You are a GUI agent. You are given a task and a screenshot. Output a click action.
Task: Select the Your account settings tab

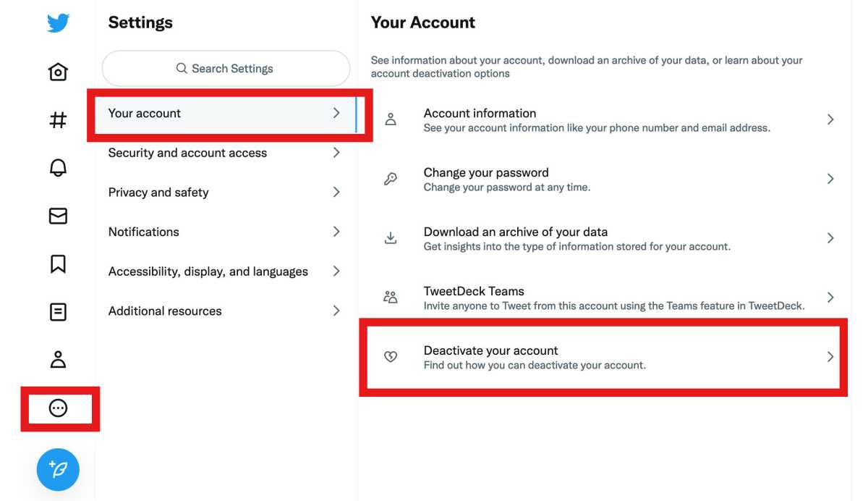(224, 114)
